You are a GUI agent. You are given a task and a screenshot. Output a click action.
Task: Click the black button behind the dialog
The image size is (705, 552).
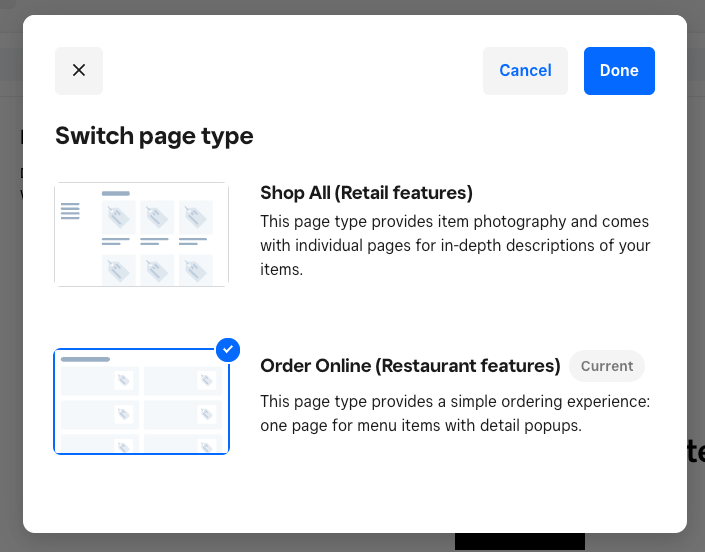(519, 542)
